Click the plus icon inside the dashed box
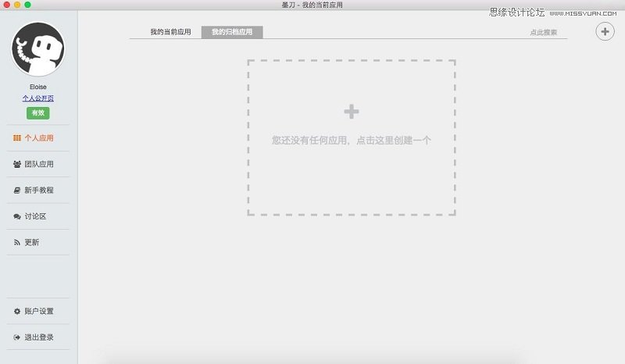This screenshot has width=625, height=364. 351,112
